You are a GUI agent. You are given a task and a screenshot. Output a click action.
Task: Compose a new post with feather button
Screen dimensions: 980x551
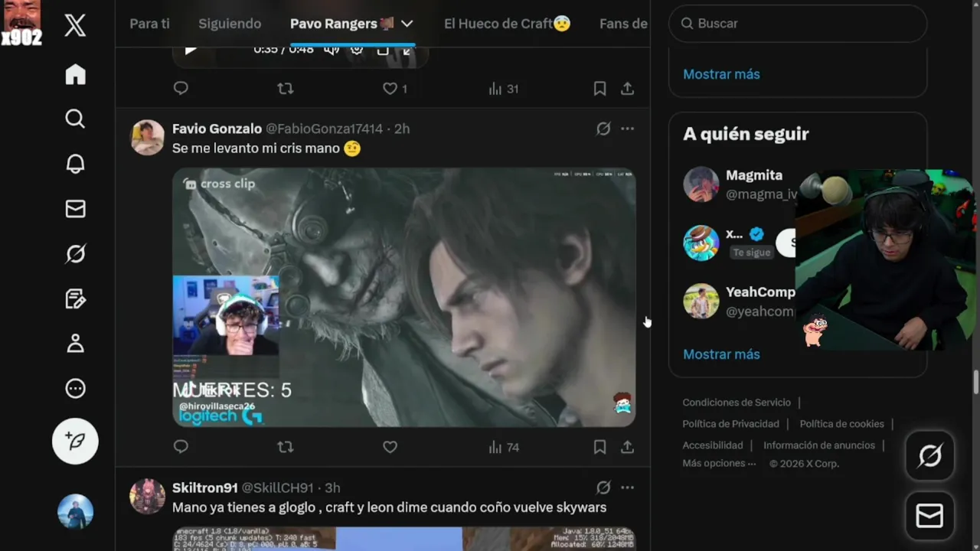(75, 441)
